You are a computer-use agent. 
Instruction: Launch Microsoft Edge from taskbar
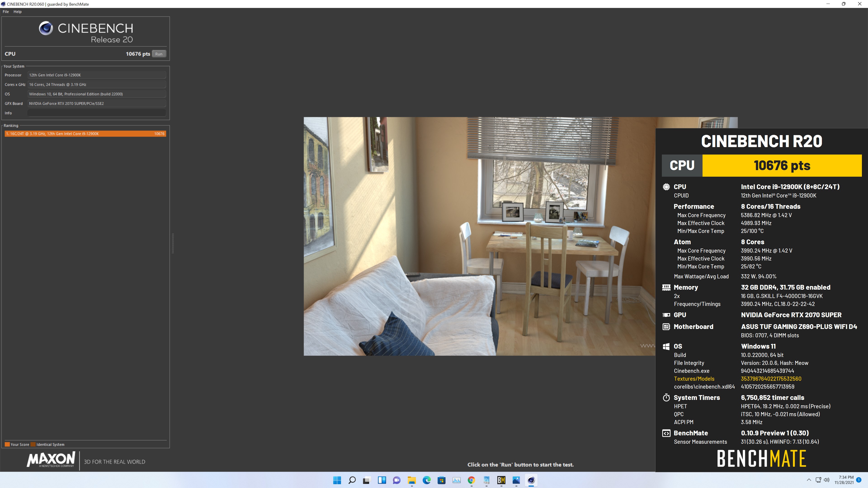coord(427,480)
